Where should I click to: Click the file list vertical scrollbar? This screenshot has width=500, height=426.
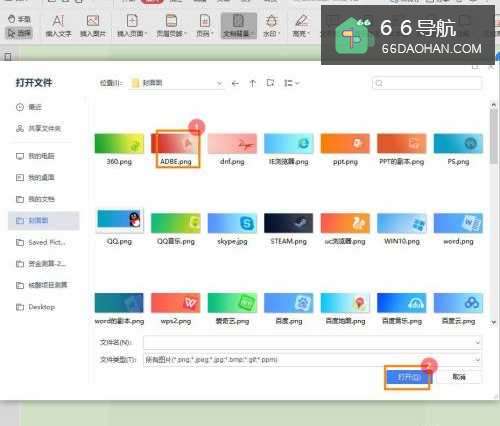[493, 136]
